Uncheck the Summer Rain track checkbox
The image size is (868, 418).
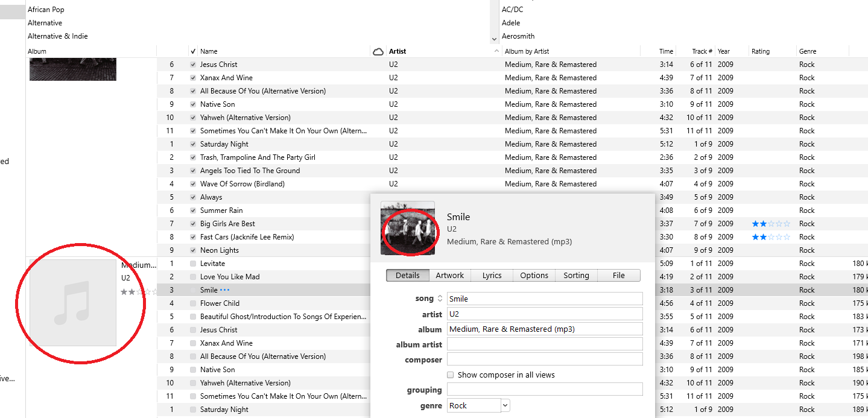pyautogui.click(x=193, y=211)
